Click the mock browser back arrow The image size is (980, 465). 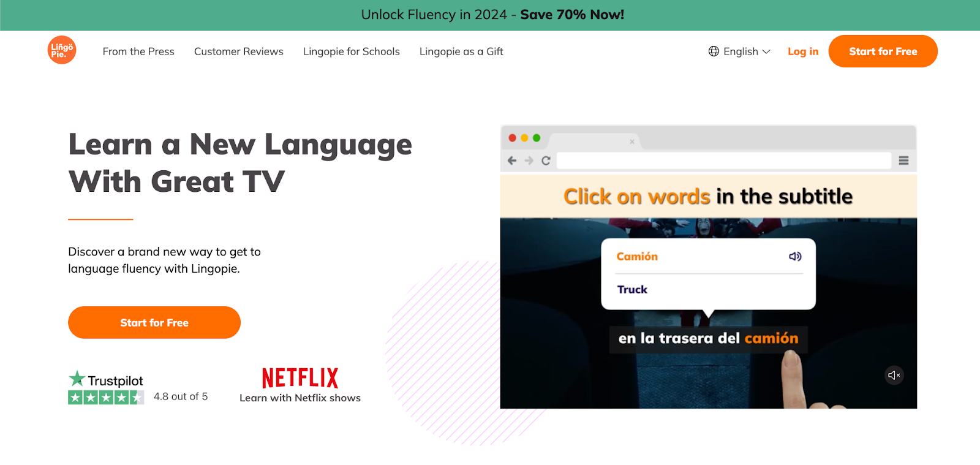click(x=512, y=161)
